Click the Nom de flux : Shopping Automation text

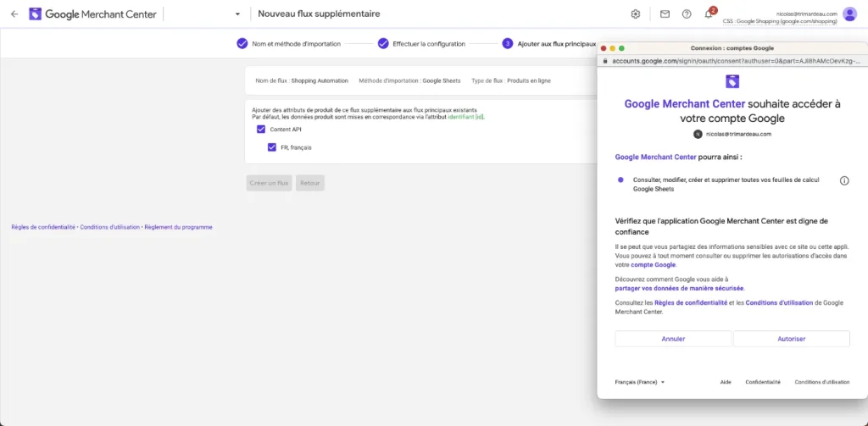(302, 80)
